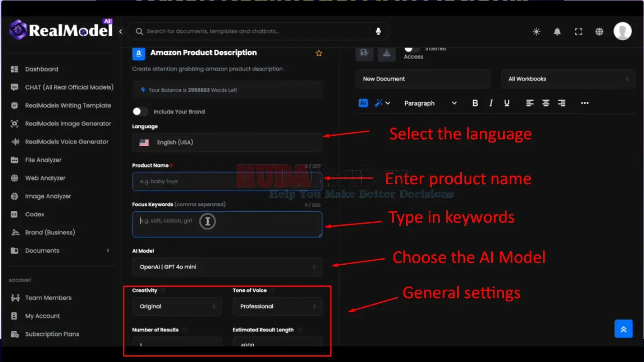Open the language globe icon in header
The image size is (644, 362).
coord(599,32)
